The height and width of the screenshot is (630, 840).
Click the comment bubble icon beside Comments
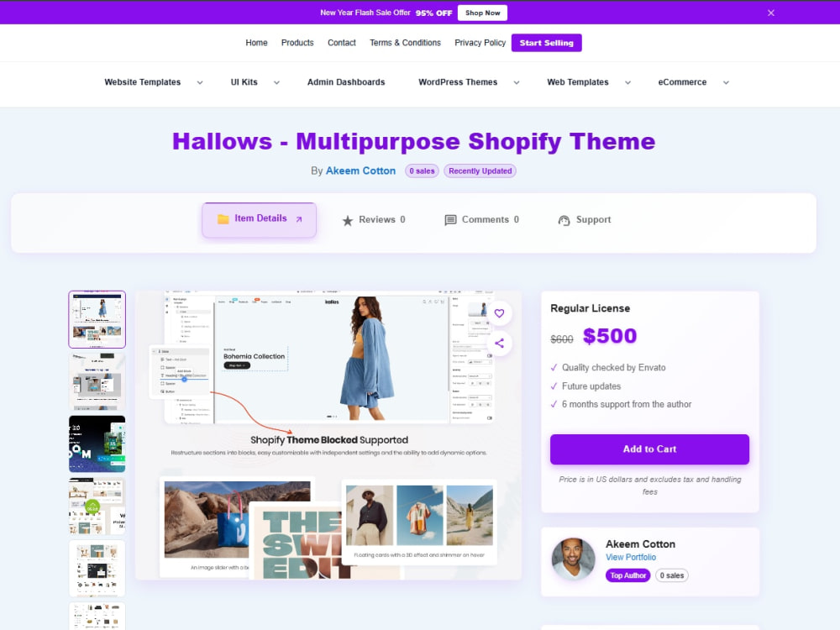pos(450,220)
